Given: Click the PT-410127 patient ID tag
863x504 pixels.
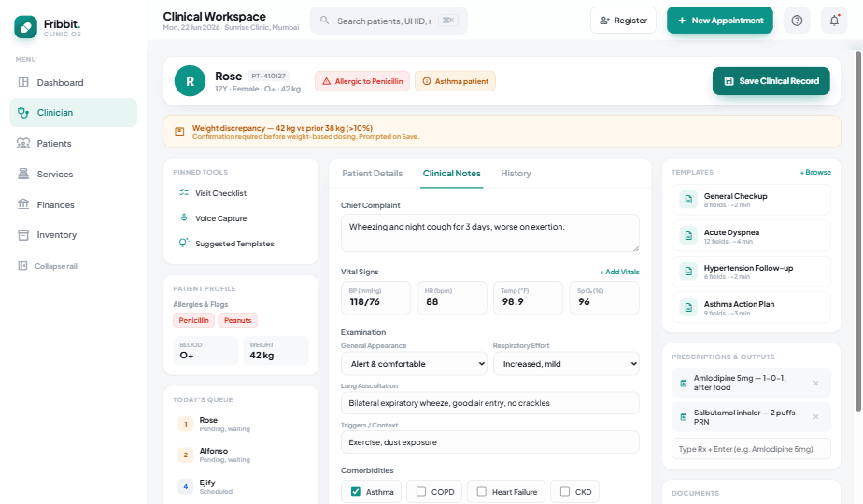Looking at the screenshot, I should 269,76.
